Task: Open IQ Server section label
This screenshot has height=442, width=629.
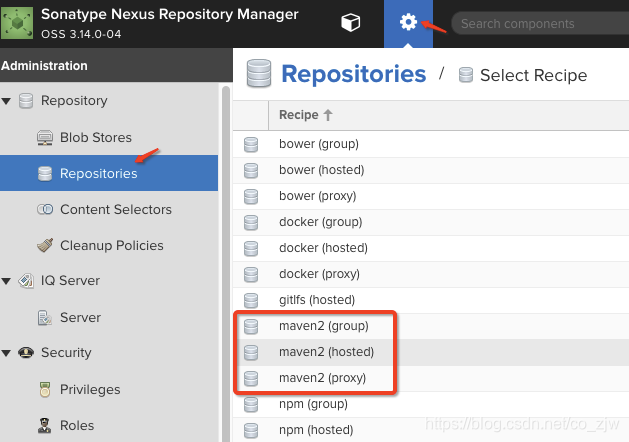Action: click(70, 281)
